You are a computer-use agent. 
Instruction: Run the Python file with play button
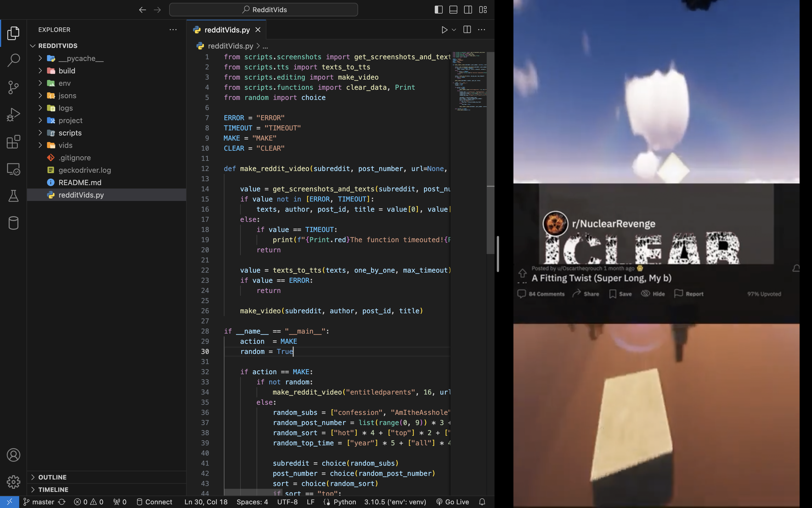(444, 30)
